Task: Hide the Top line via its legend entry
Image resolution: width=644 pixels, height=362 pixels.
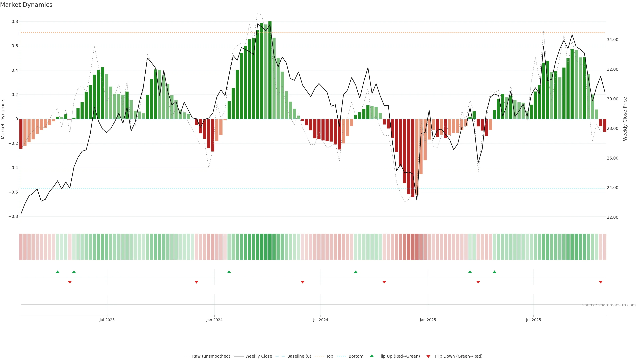Action: [x=330, y=356]
